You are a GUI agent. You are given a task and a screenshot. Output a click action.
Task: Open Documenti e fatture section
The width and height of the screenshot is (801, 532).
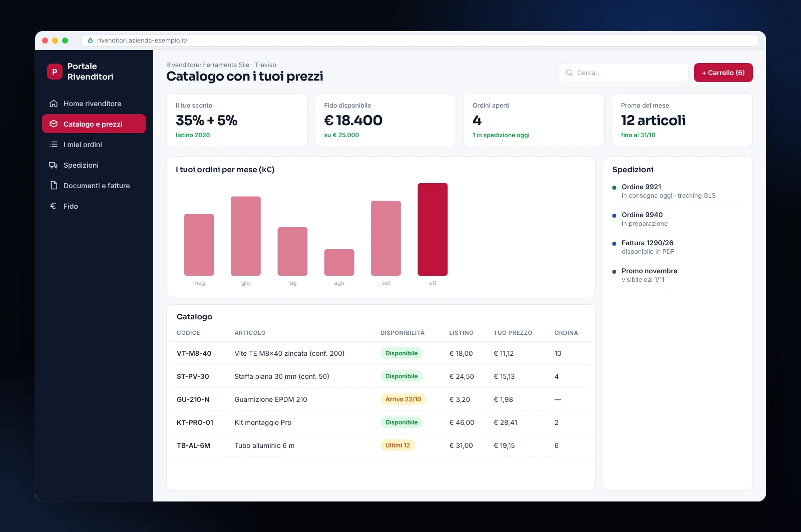(x=94, y=186)
